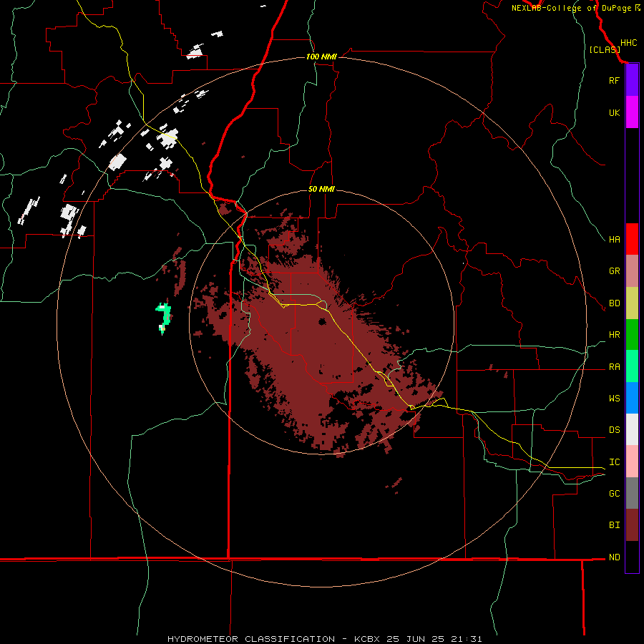Click the red HA hail swatch

632,239
